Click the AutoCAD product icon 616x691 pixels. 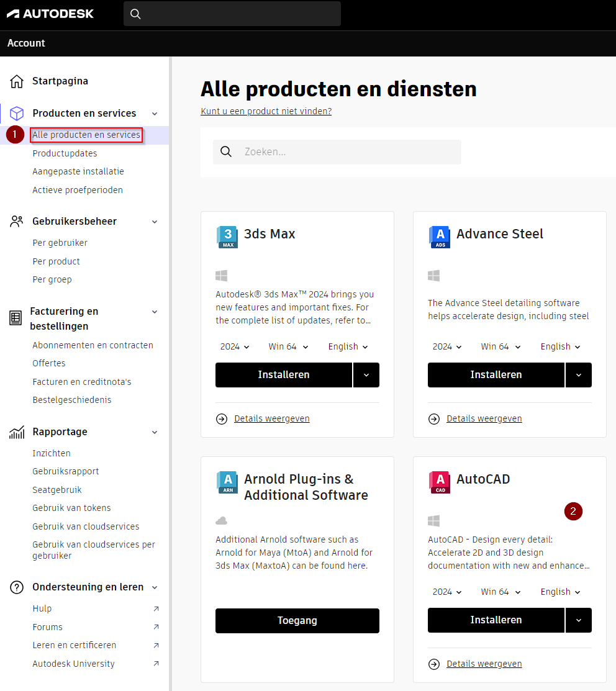click(x=440, y=482)
